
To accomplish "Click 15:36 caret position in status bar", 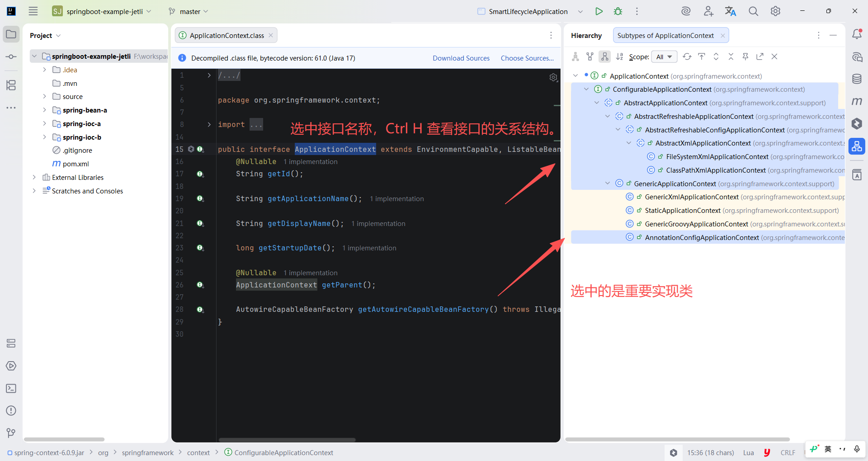I will pos(710,452).
